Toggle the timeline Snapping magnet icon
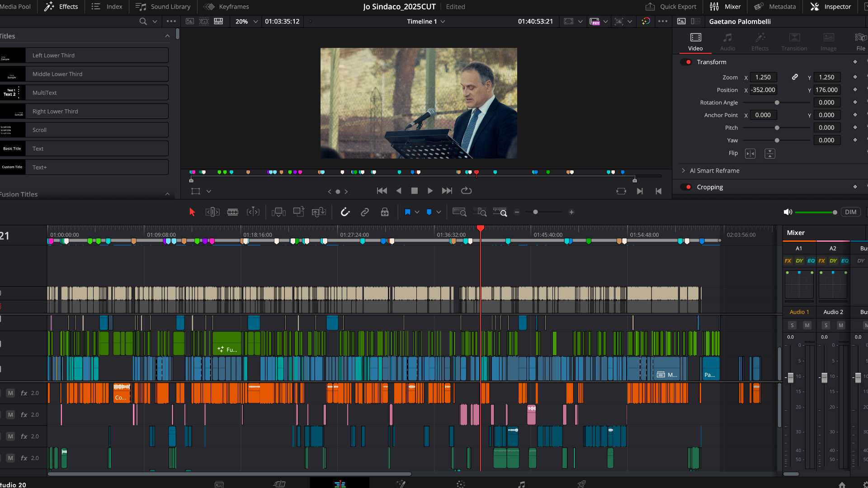Screen dimensions: 868x488 [x=345, y=212]
